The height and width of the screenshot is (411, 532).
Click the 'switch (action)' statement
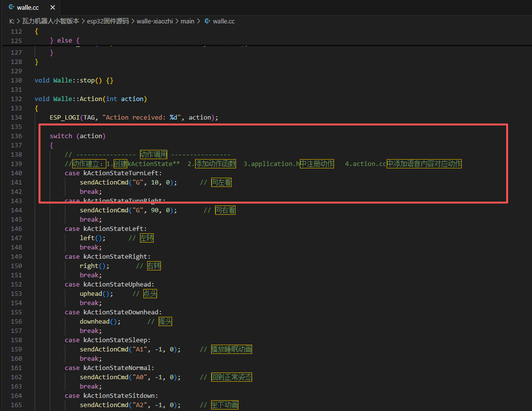tap(78, 136)
